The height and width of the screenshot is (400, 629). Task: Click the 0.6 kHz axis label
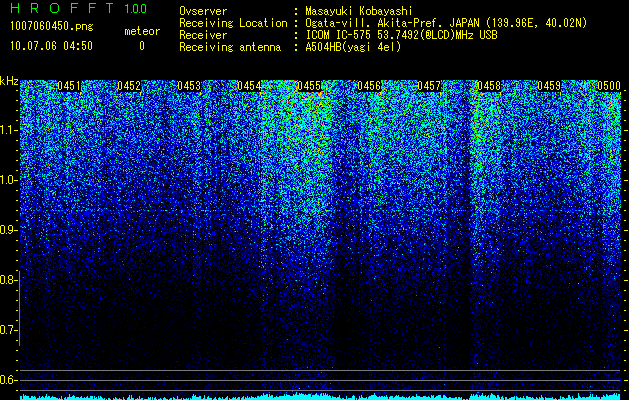click(x=7, y=380)
